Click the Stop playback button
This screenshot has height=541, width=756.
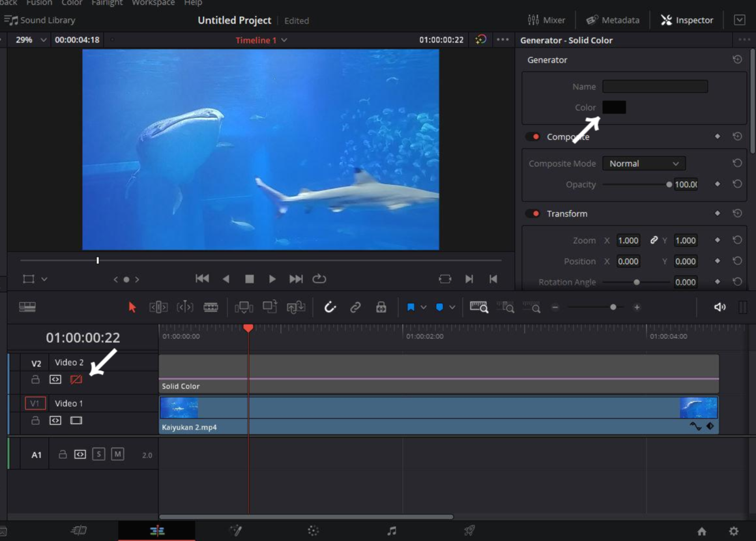tap(249, 279)
